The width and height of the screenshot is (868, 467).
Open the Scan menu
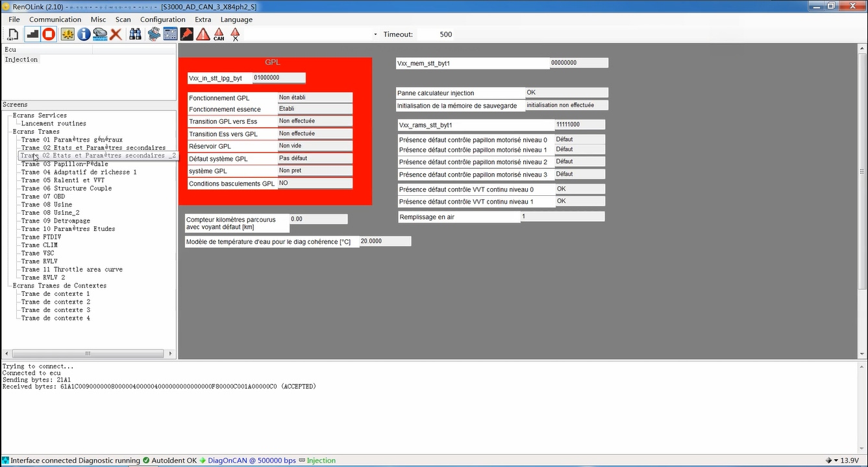tap(123, 19)
